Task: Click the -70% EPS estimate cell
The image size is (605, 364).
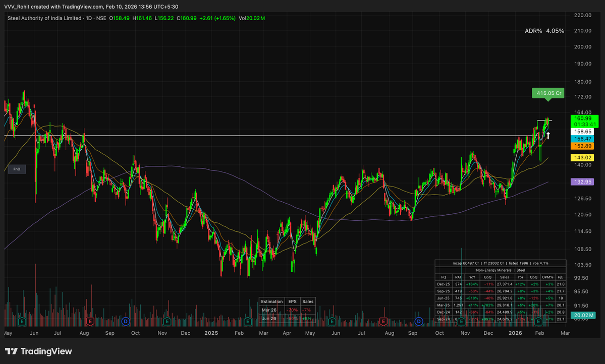Action: tap(293, 310)
